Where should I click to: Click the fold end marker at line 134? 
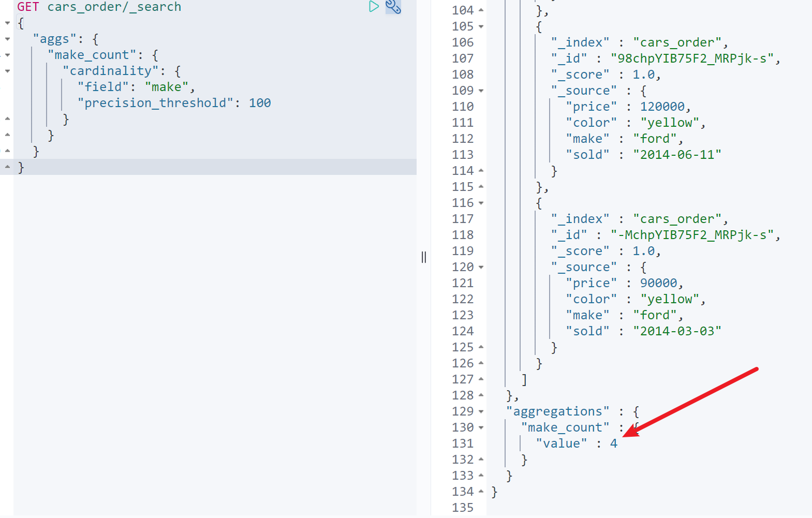(x=481, y=491)
